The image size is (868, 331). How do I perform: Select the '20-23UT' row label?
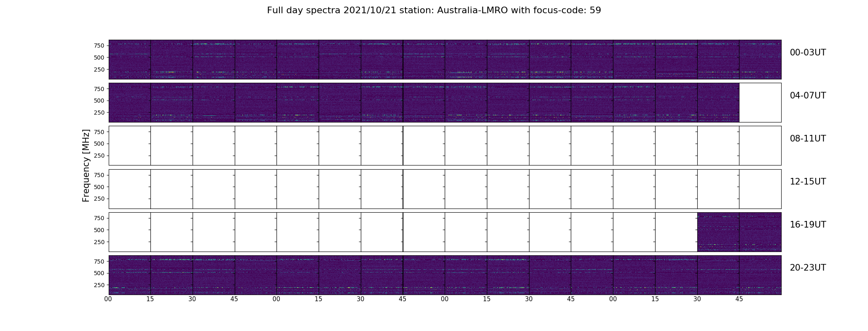point(807,268)
